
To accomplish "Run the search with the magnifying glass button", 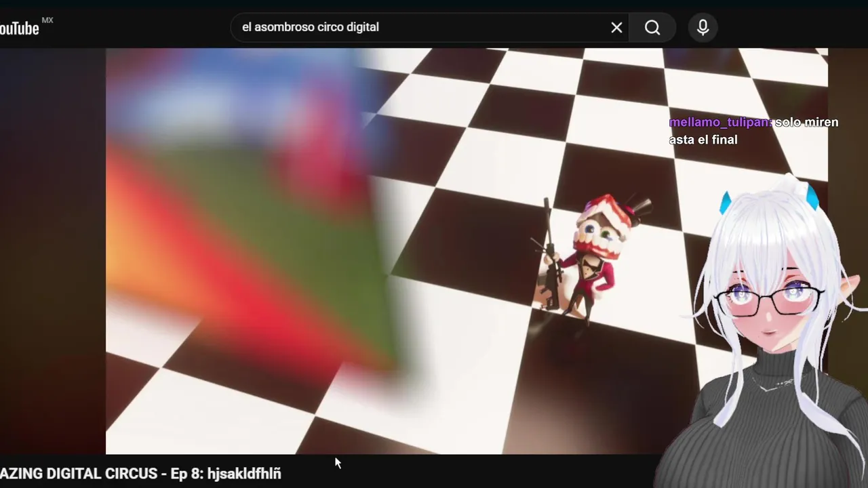I will (x=652, y=28).
